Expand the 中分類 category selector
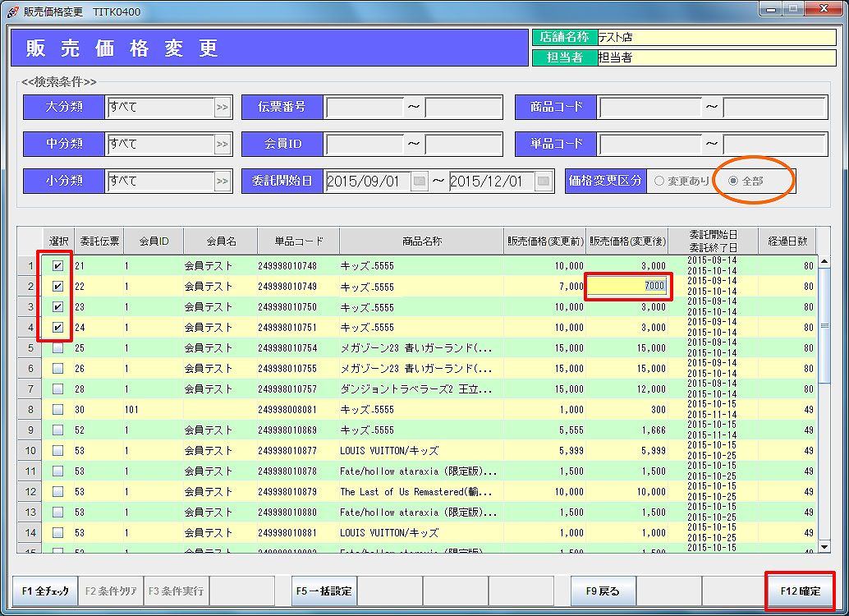This screenshot has width=849, height=616. (222, 145)
